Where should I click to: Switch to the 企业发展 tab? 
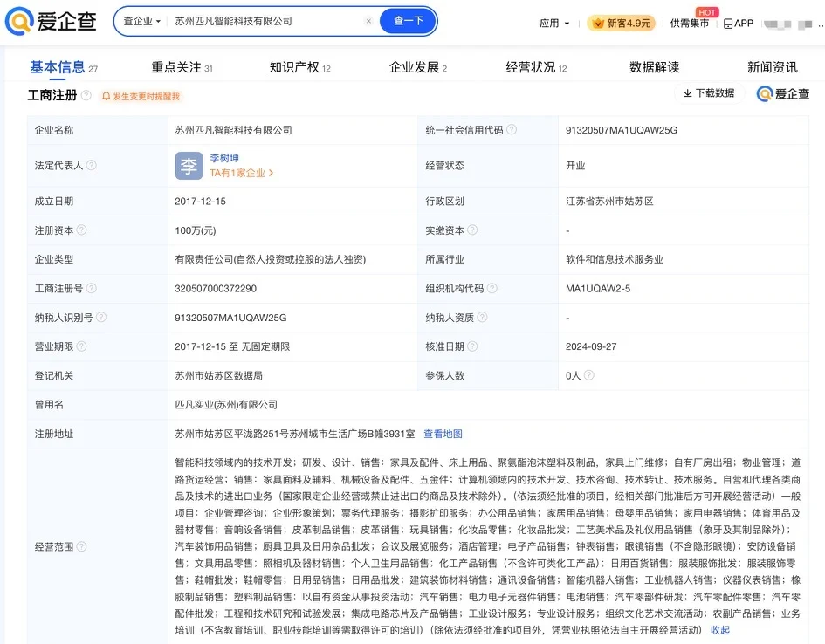(x=418, y=67)
